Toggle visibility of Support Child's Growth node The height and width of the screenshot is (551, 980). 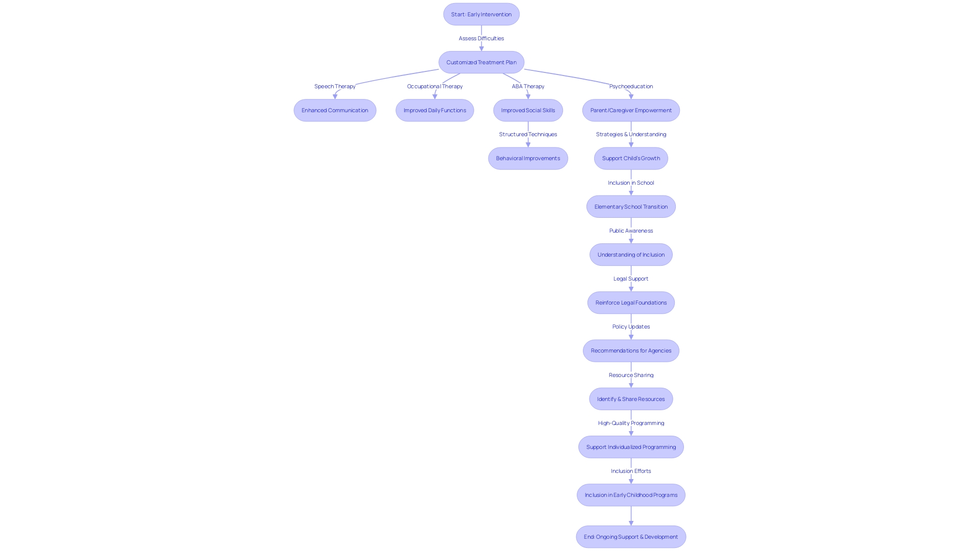tap(631, 158)
